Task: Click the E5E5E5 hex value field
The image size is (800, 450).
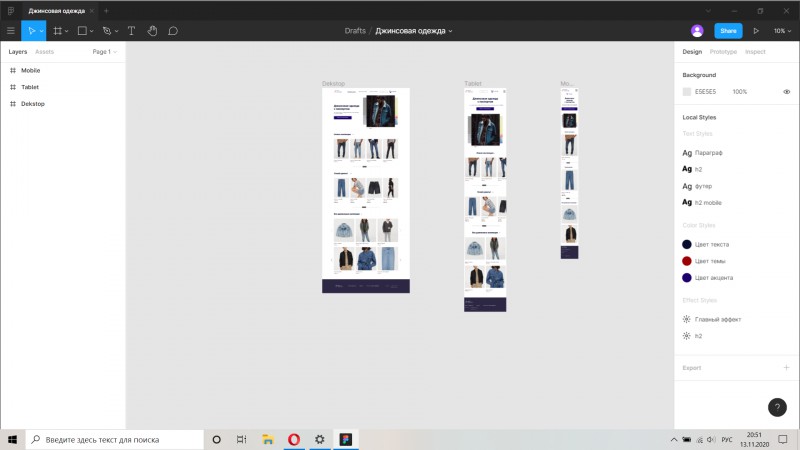Action: pyautogui.click(x=706, y=92)
